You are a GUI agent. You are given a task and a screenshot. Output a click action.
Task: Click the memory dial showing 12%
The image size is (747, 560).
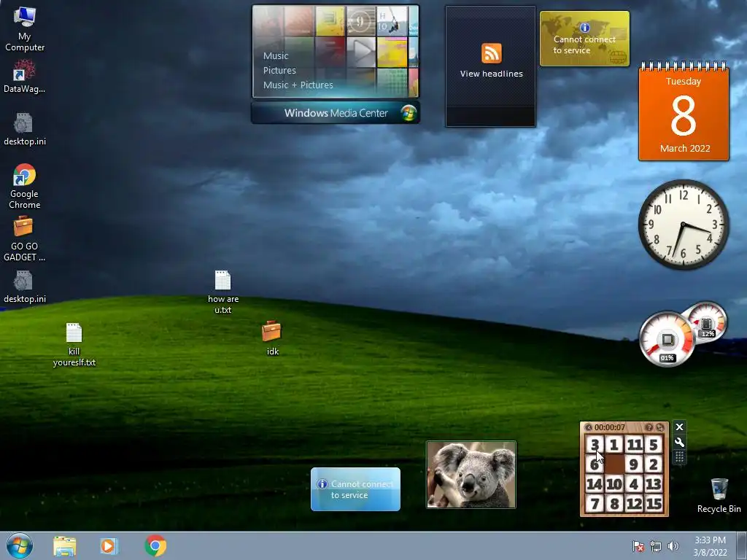[707, 322]
